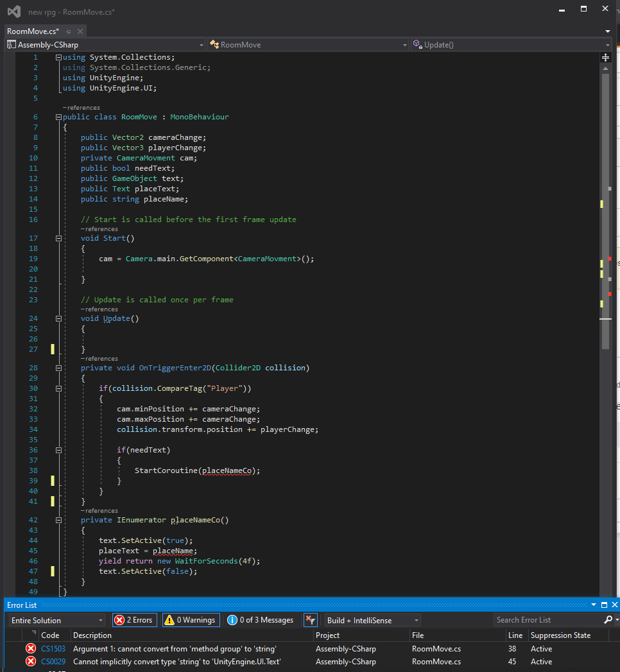
Task: Open the CS1503 error code link
Action: [53, 649]
